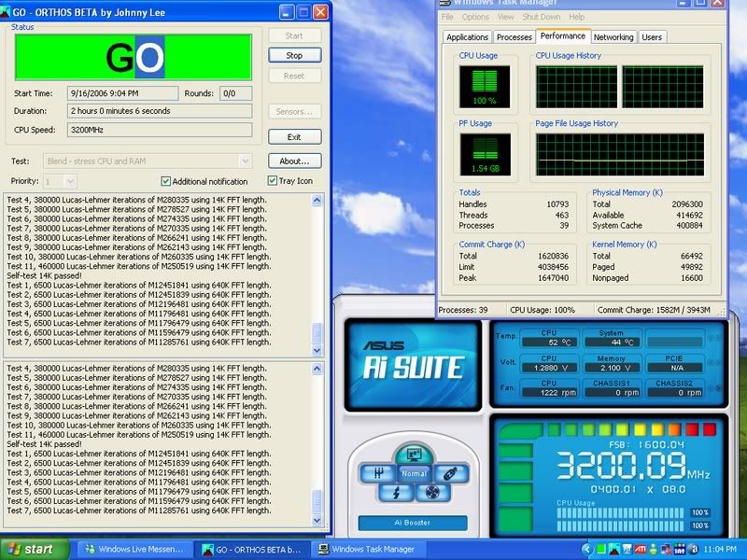
Task: Open the View menu in Task Manager
Action: click(505, 17)
